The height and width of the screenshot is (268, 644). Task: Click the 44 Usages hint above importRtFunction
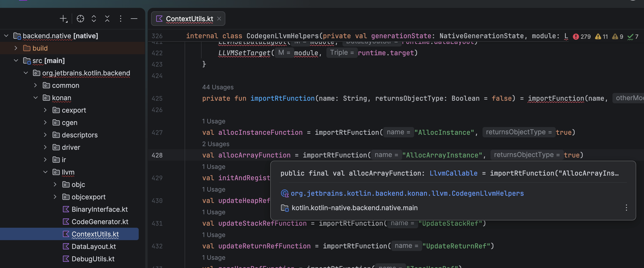(x=218, y=87)
